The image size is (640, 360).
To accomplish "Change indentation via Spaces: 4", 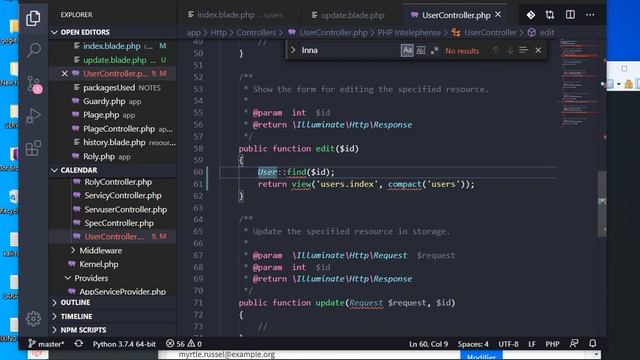I will pyautogui.click(x=473, y=344).
